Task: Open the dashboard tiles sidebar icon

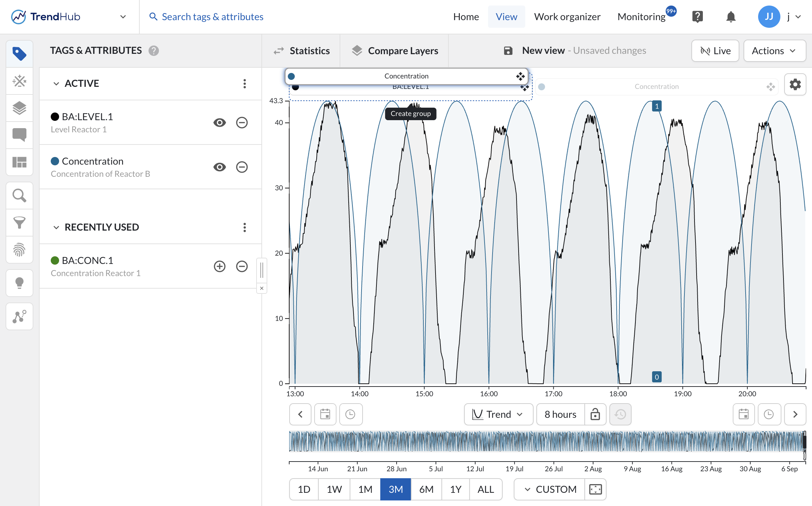Action: pyautogui.click(x=19, y=162)
